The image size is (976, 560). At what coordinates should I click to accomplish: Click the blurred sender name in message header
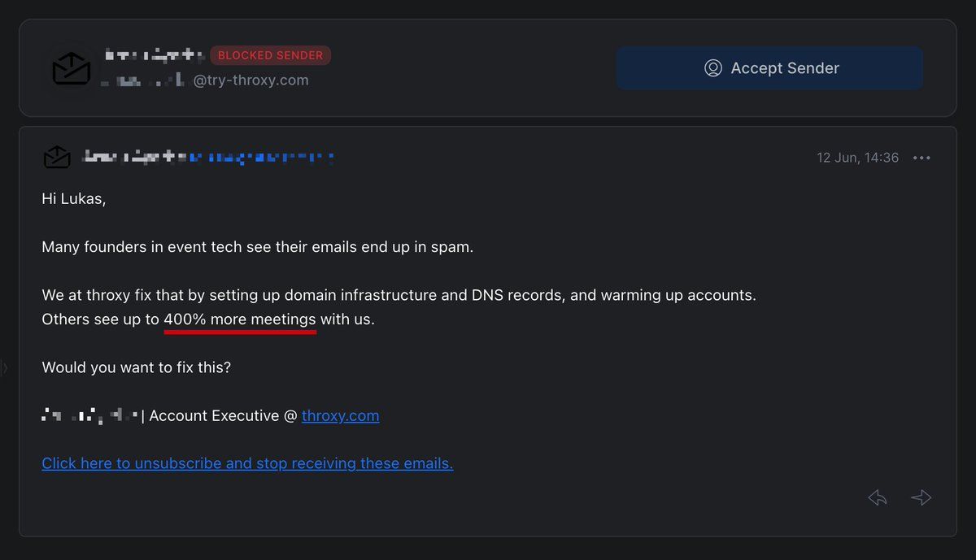pos(134,157)
